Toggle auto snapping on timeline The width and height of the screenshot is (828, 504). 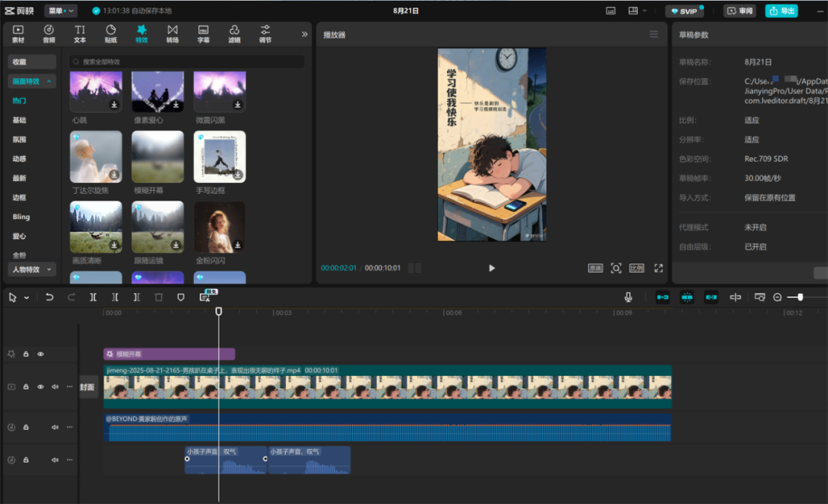click(x=687, y=297)
